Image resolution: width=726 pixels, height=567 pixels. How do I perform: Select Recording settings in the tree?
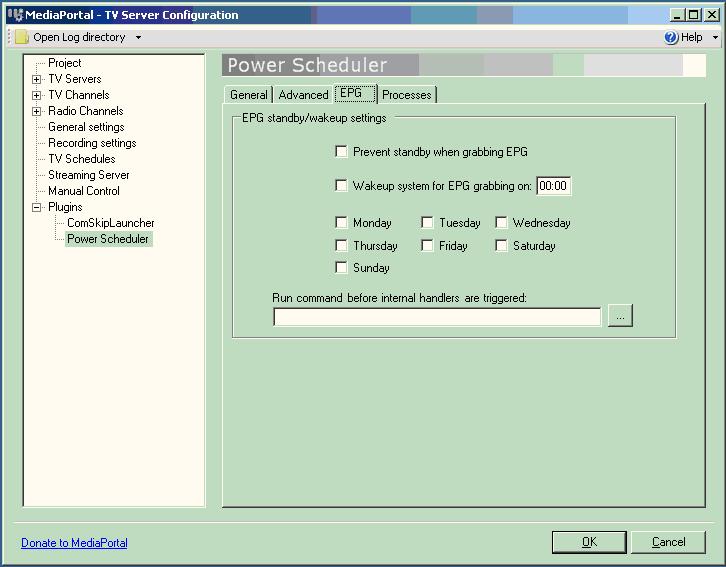pyautogui.click(x=92, y=143)
